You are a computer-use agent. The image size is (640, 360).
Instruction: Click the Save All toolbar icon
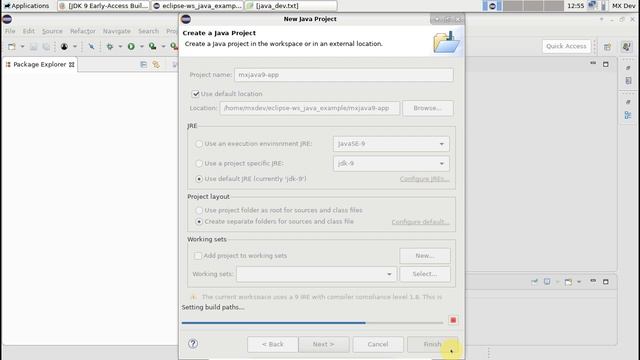coord(46,47)
